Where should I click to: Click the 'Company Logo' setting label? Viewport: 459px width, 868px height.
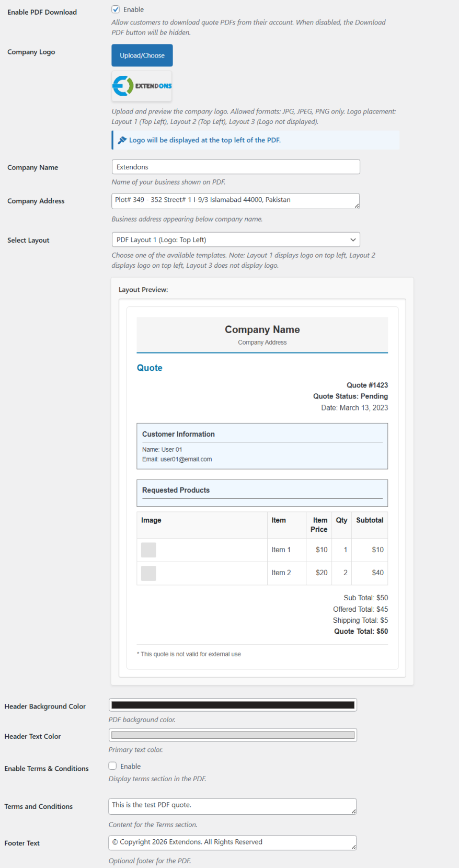(31, 52)
